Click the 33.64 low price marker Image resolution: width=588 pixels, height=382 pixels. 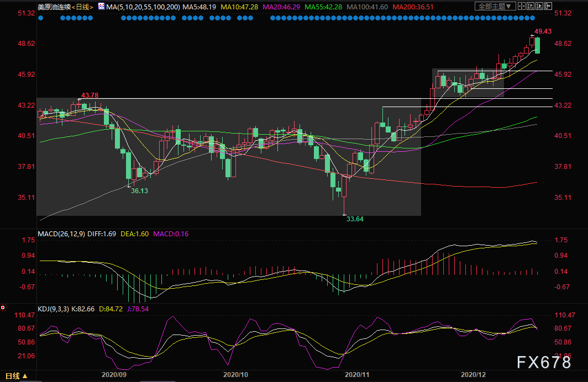click(x=355, y=219)
